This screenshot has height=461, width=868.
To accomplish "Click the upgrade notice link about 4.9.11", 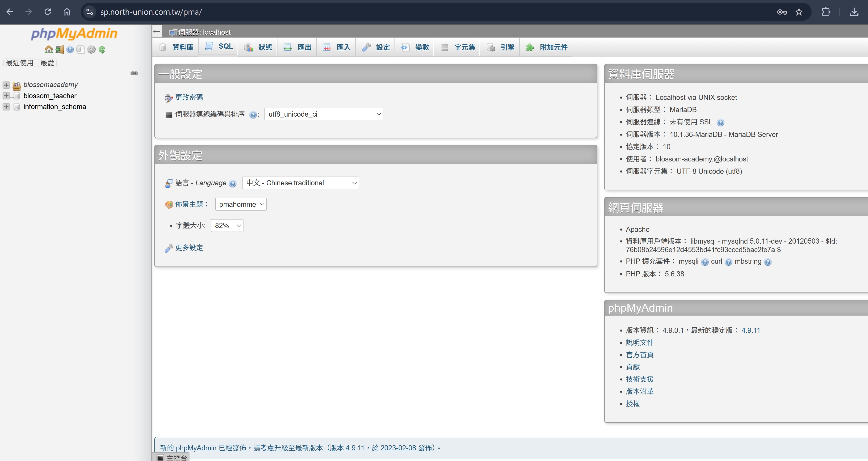I will (301, 448).
